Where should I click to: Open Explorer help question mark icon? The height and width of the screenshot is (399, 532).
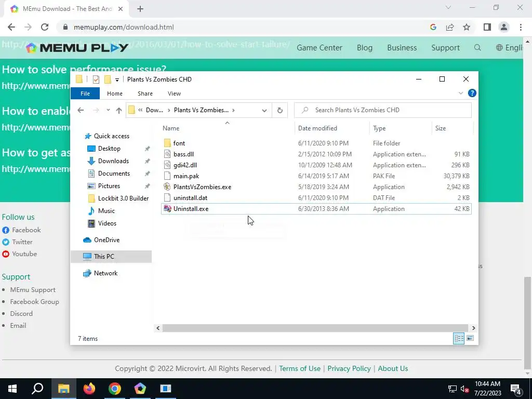[x=472, y=94]
